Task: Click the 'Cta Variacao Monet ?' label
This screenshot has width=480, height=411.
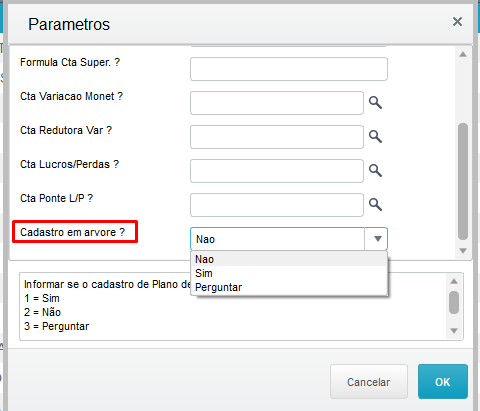Action: point(71,96)
